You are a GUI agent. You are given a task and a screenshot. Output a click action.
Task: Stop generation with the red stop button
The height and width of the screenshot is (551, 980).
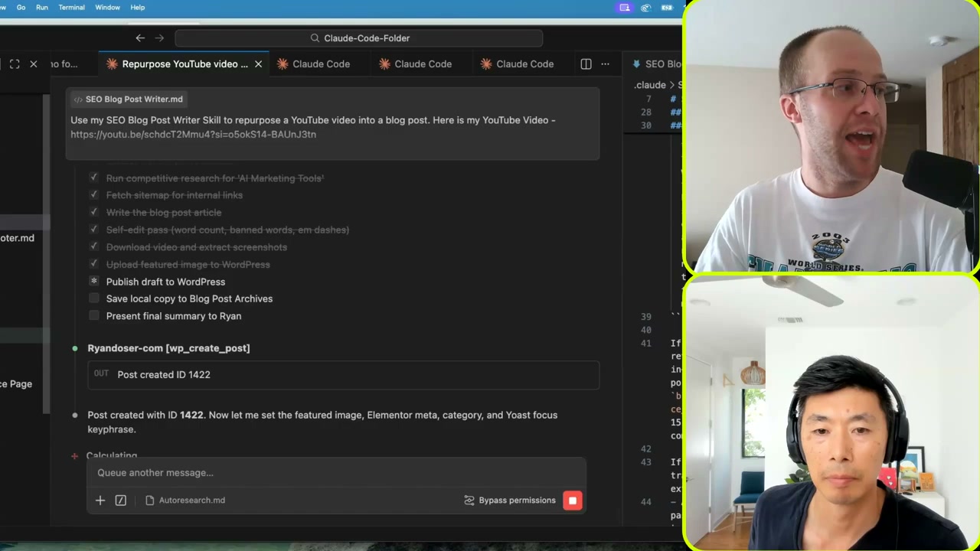[x=573, y=500]
